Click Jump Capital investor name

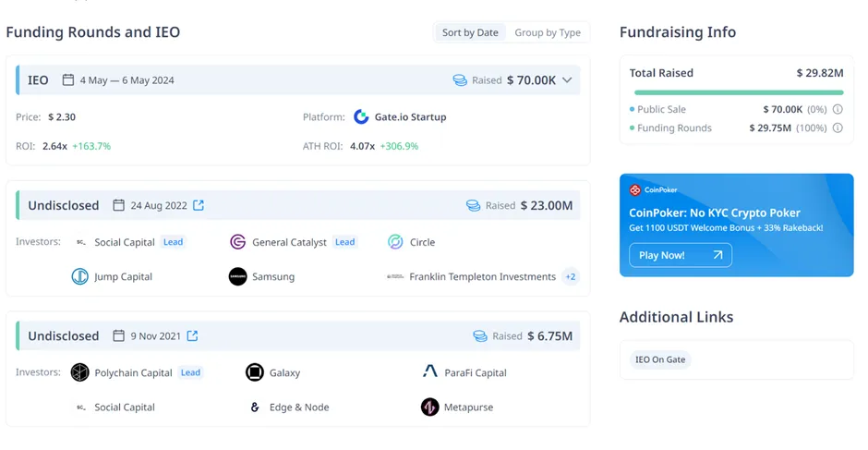123,276
